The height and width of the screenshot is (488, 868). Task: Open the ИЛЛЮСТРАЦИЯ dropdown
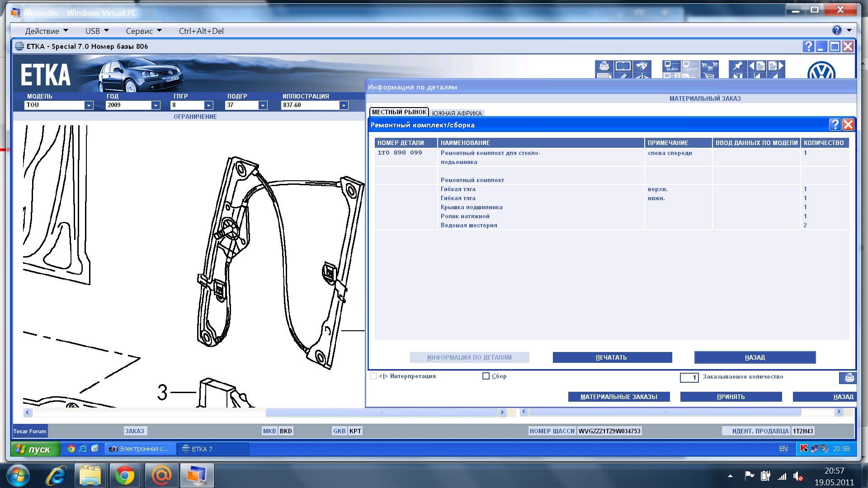(344, 105)
